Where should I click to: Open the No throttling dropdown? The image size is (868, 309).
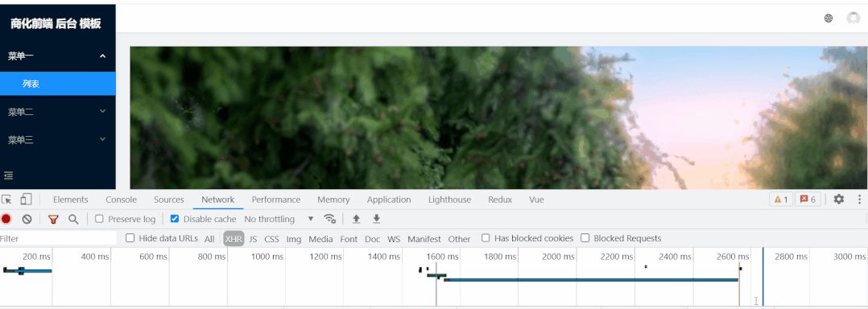coord(279,219)
